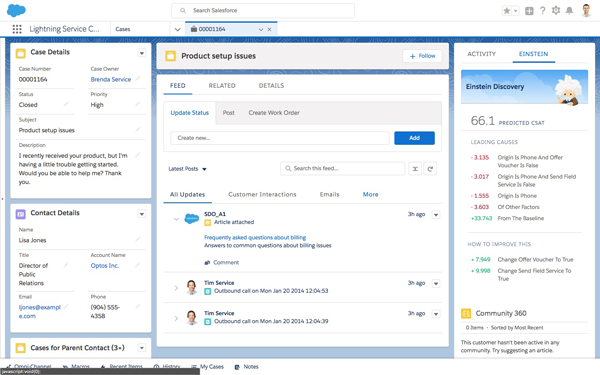Switch to the FEED tab
This screenshot has width=600, height=375.
click(x=178, y=86)
